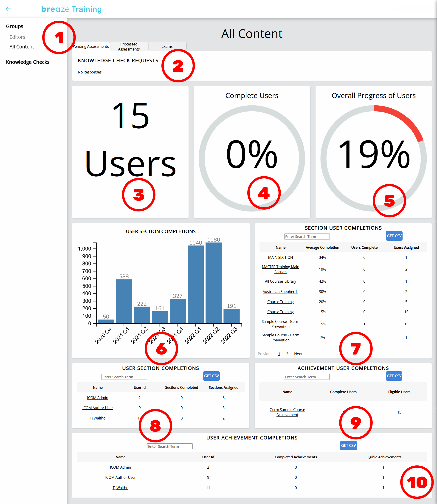Image resolution: width=437 pixels, height=504 pixels.
Task: Click the 2022 Q2 bar showing 1080
Action: click(x=214, y=283)
